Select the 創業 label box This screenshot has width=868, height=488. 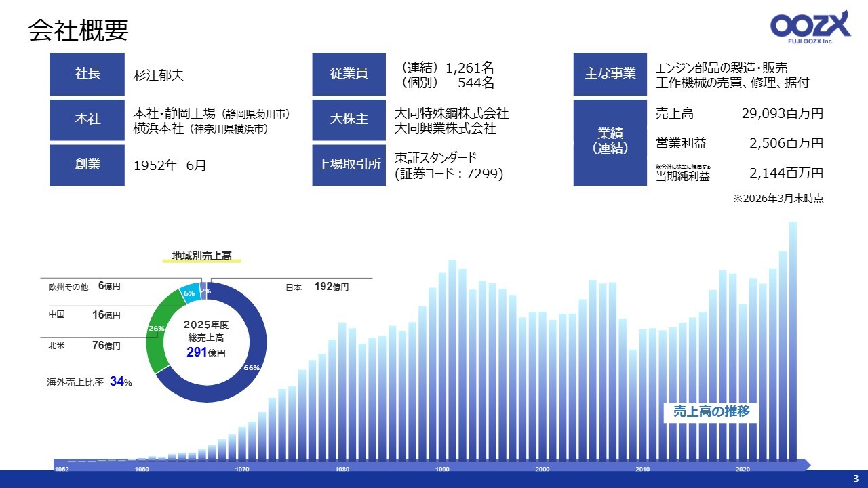tap(87, 165)
